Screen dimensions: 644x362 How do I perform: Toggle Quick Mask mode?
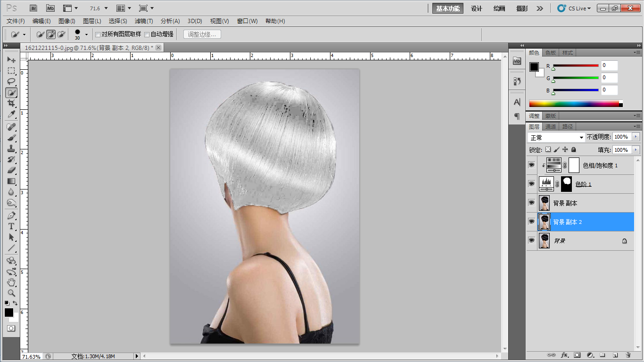point(11,328)
